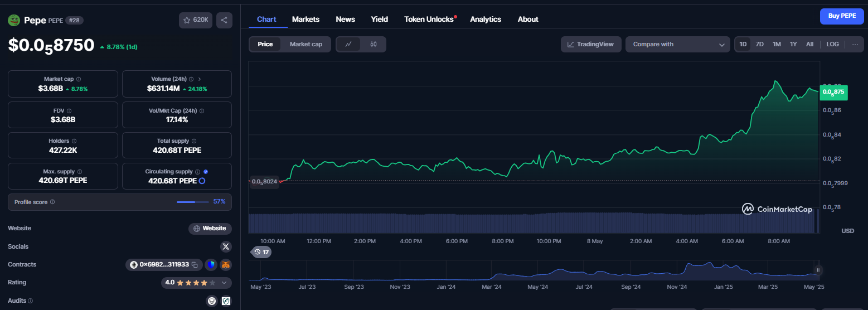
Task: Expand Volume (24h) details chevron arrow
Action: 200,79
